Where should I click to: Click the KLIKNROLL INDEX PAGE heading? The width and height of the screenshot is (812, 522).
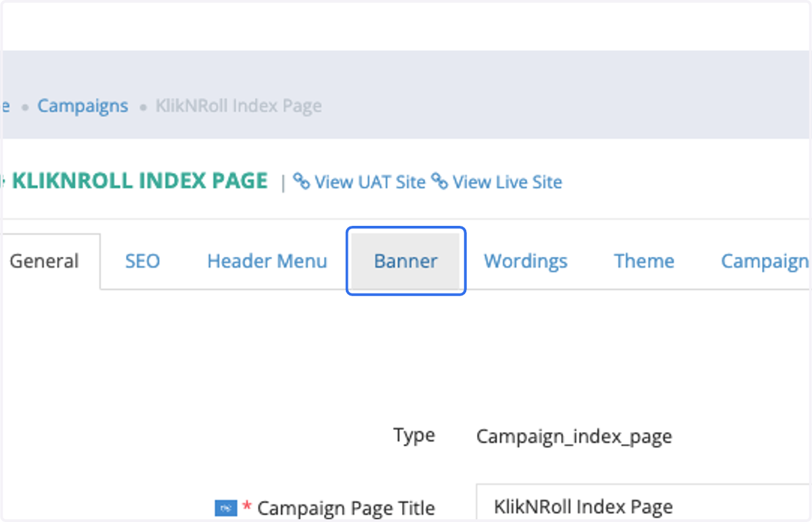[x=140, y=181]
